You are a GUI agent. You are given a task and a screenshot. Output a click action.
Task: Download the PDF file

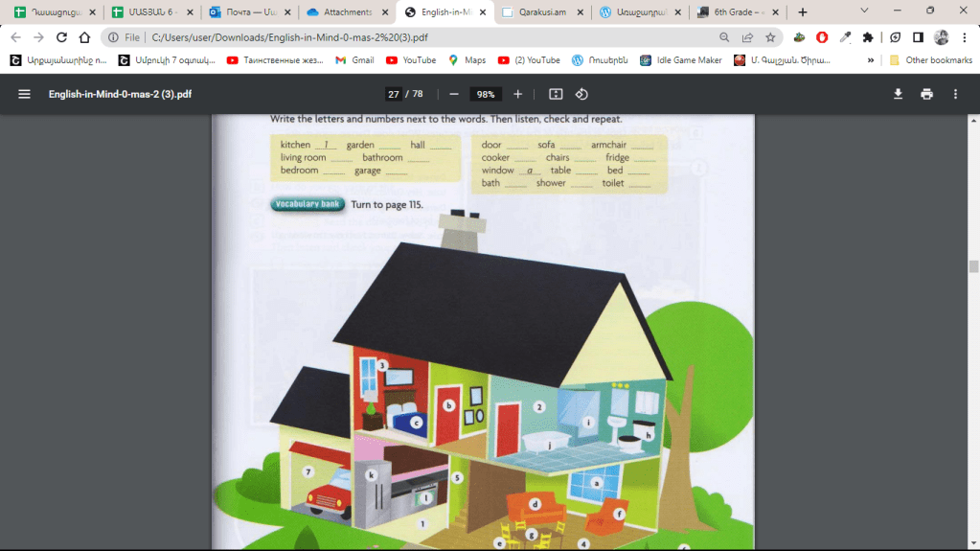tap(898, 94)
